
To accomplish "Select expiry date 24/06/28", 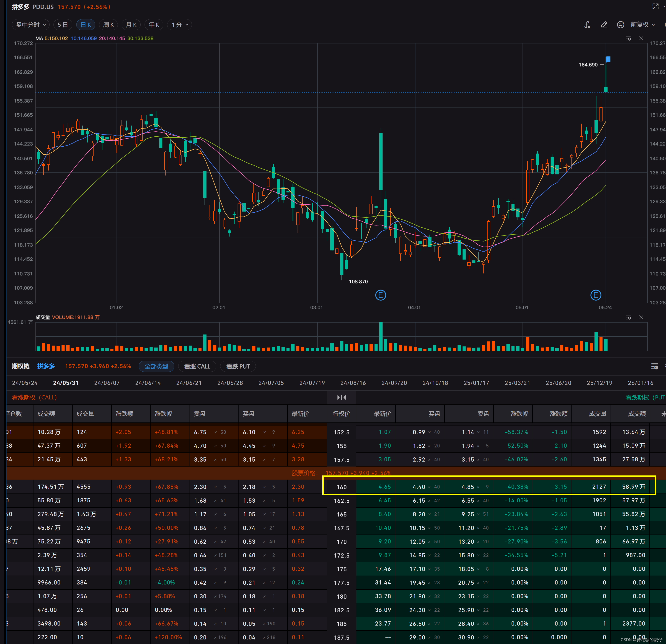I will (x=230, y=383).
